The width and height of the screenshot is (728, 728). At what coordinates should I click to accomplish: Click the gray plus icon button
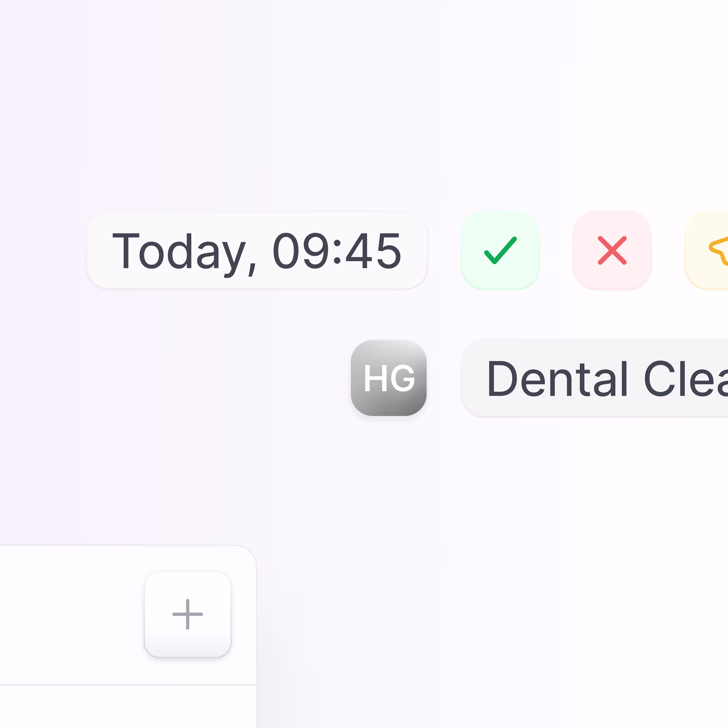(x=188, y=614)
